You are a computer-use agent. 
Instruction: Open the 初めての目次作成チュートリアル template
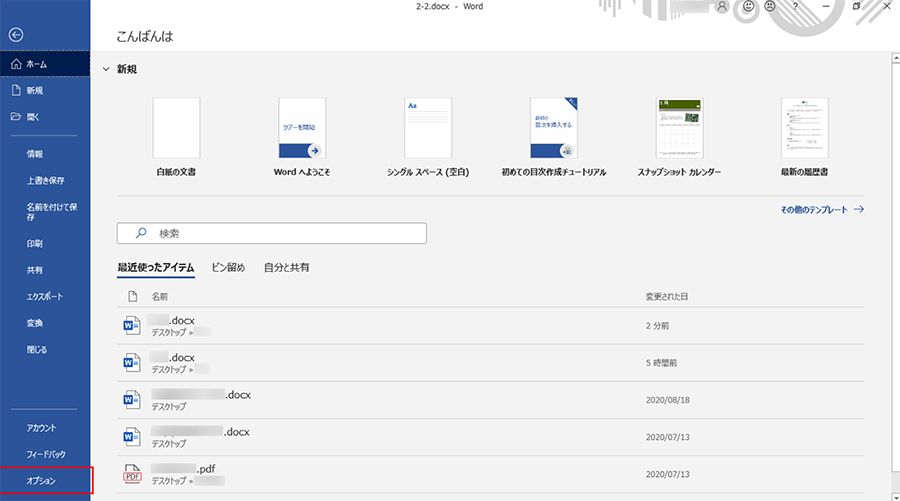[x=554, y=137]
